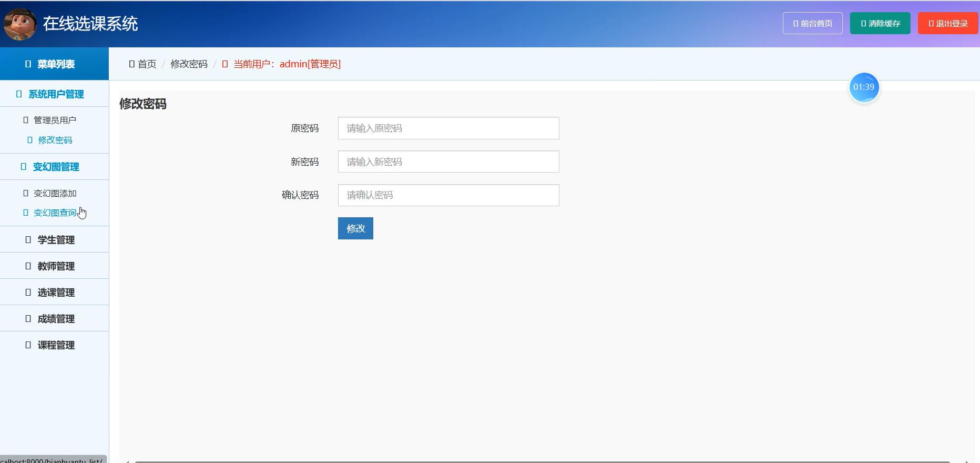Viewport: 980px width, 463px height.
Task: Collapse the 系统用户管理 menu section
Action: (54, 94)
